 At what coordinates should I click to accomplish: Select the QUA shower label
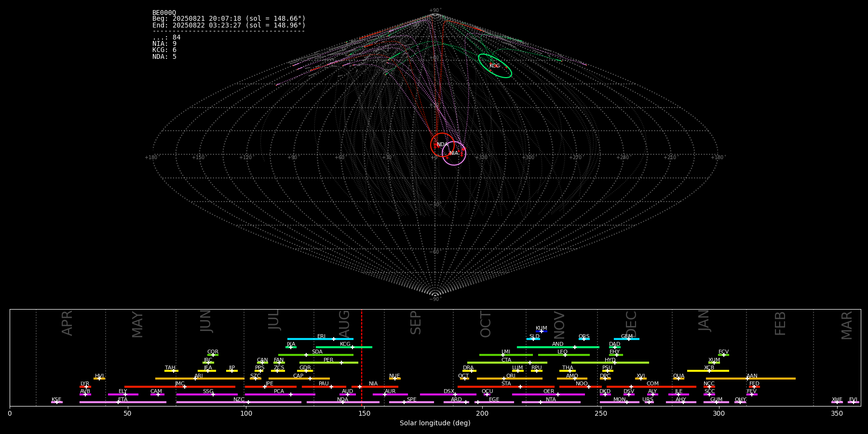tap(678, 376)
